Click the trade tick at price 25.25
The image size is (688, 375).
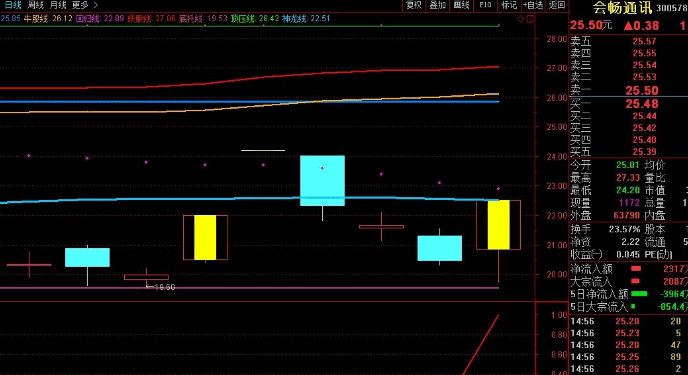tap(627, 357)
